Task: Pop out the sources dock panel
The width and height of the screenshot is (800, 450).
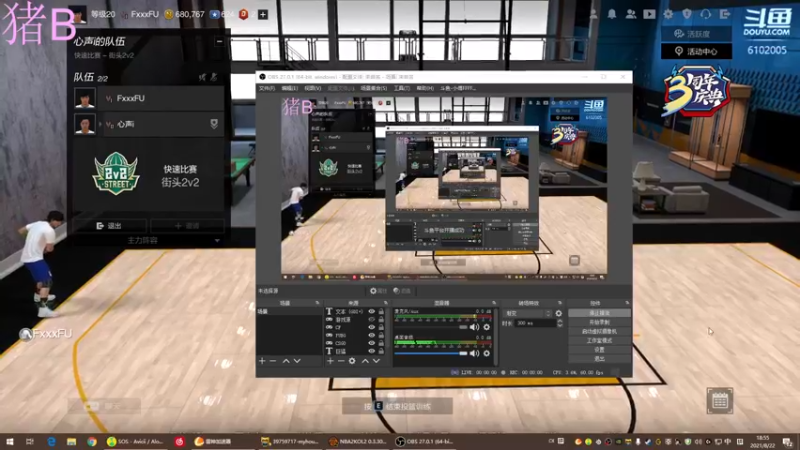Action: click(385, 303)
